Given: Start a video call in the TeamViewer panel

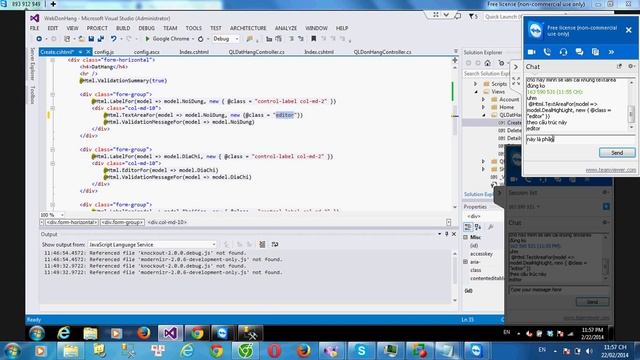Looking at the screenshot, I should pos(531,52).
